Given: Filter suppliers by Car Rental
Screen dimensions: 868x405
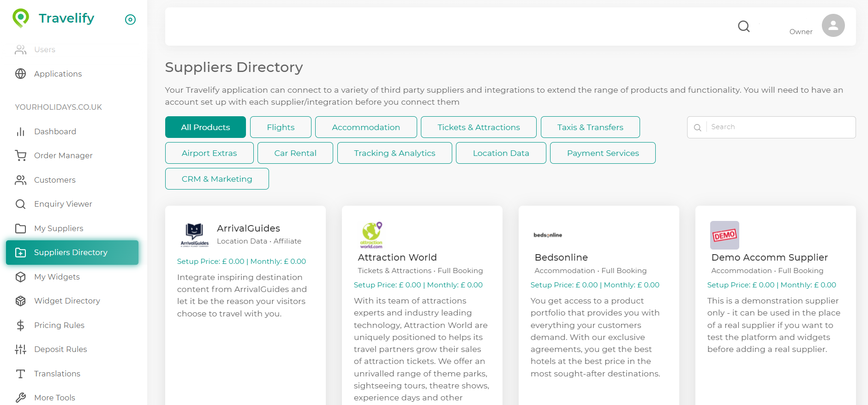Looking at the screenshot, I should pos(295,153).
